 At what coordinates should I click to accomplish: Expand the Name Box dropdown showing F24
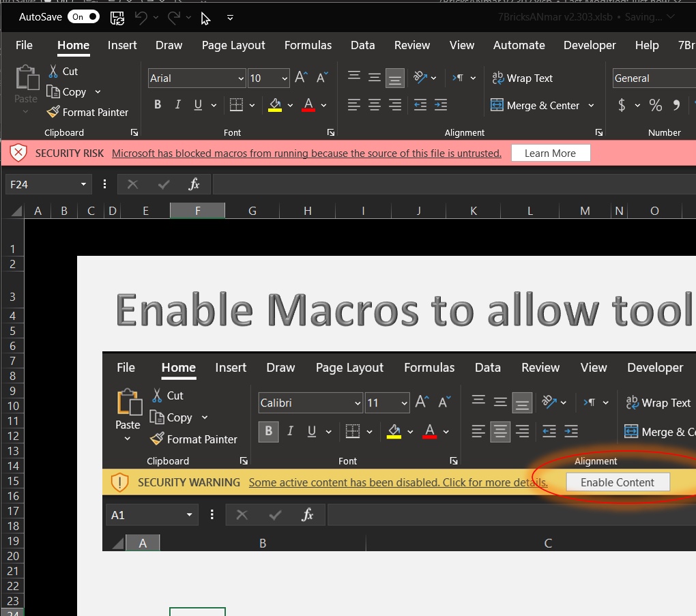click(83, 184)
